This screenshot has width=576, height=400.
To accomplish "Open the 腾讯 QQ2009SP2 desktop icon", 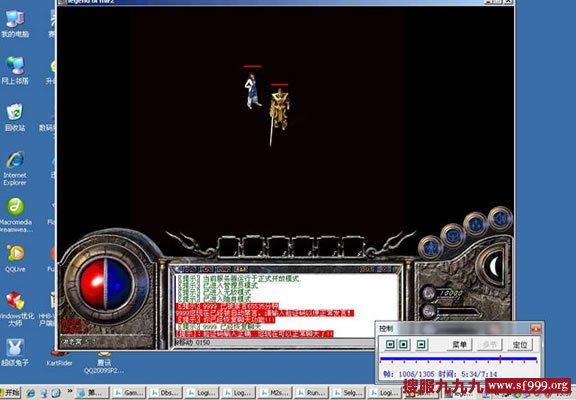I will pyautogui.click(x=104, y=363).
